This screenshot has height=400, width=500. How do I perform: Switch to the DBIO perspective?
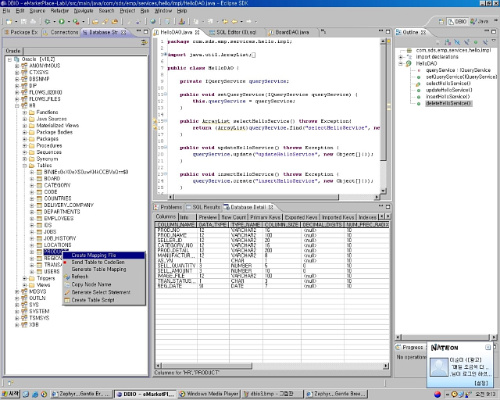pos(457,21)
